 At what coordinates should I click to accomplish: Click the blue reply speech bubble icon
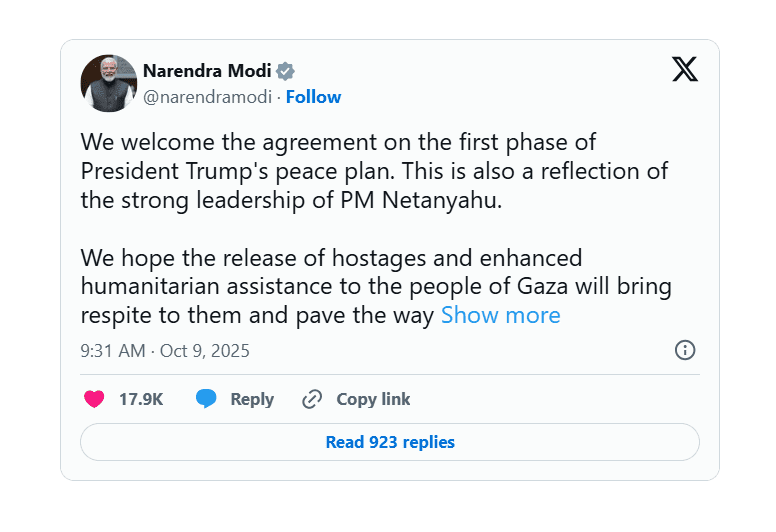coord(206,399)
